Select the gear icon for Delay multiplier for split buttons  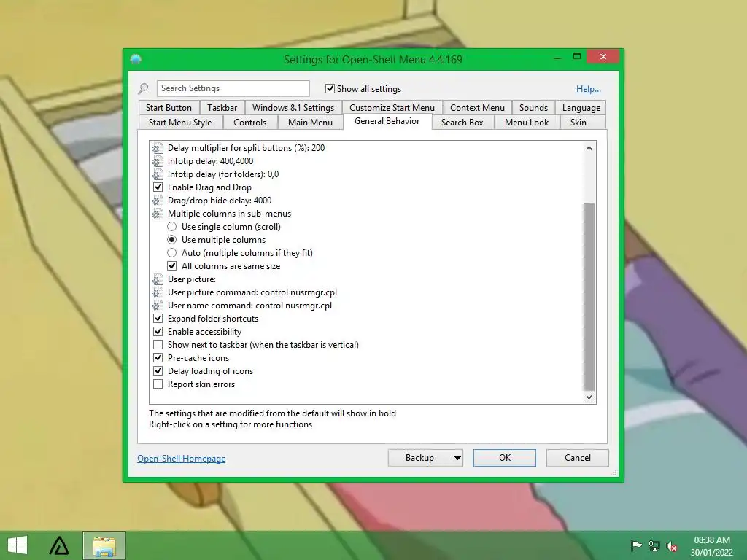point(158,148)
